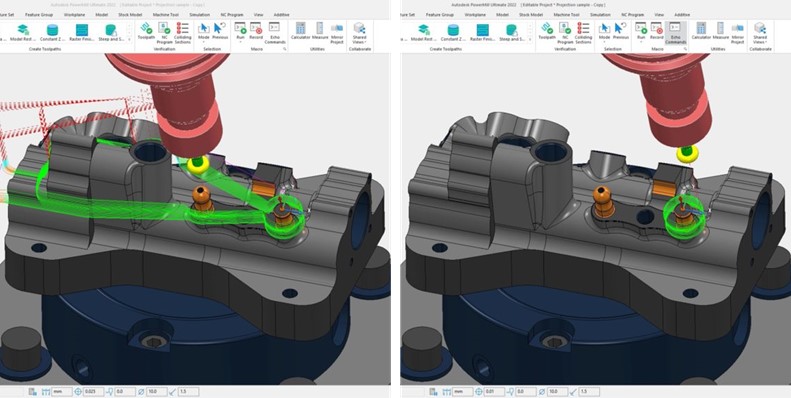The width and height of the screenshot is (791, 398).
Task: Click units field in right window status bar
Action: coord(463,391)
